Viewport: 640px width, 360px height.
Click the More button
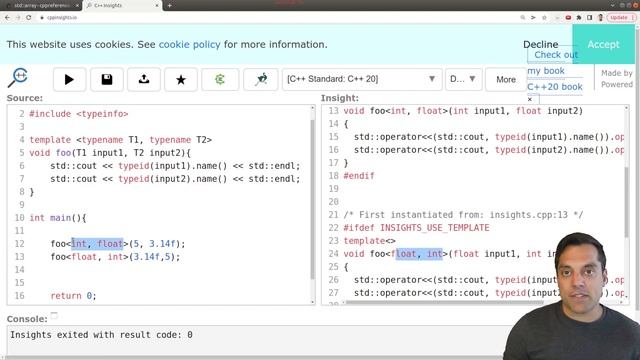tap(506, 80)
